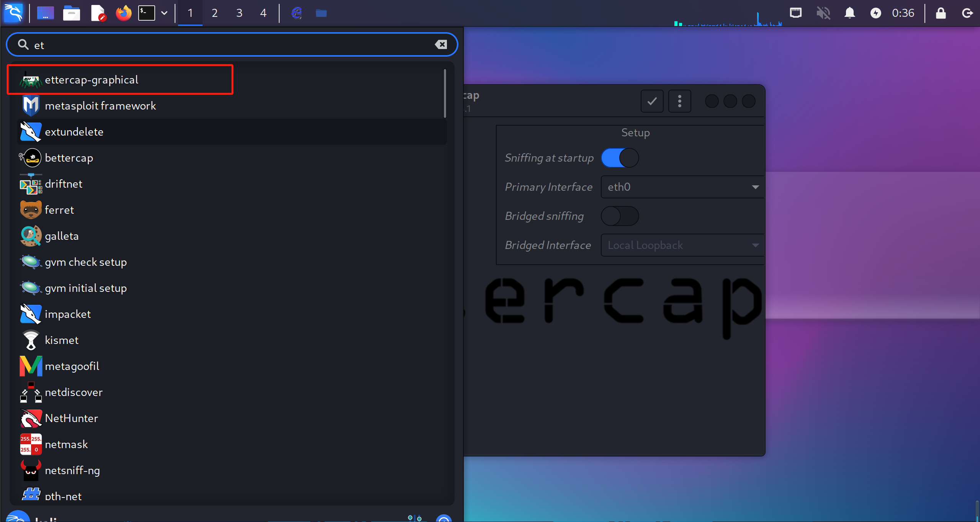This screenshot has height=522, width=980.
Task: Launch kismet wireless tool
Action: [x=62, y=340]
